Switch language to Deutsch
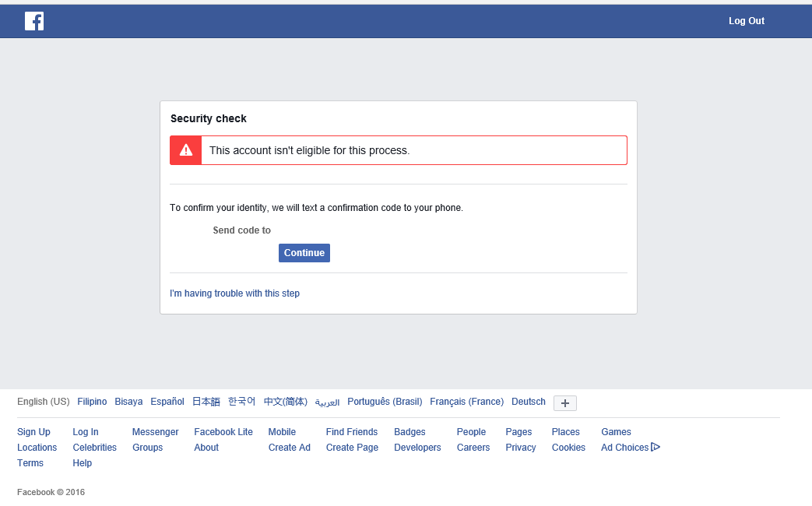The height and width of the screenshot is (506, 812). pyautogui.click(x=528, y=402)
